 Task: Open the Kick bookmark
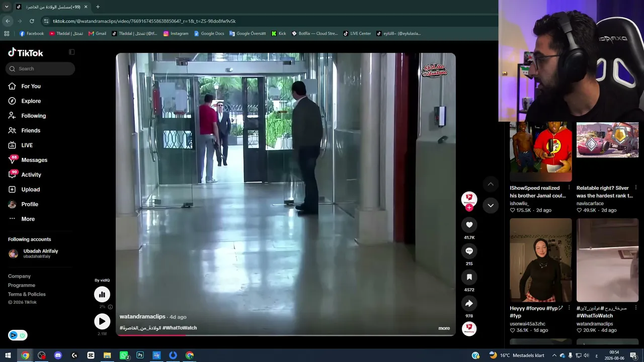[279, 34]
